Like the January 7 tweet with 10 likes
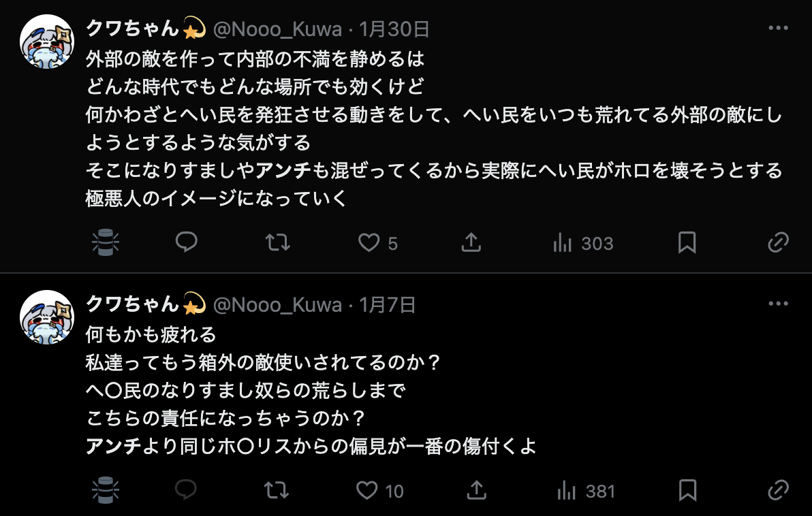812x516 pixels. pos(379,491)
